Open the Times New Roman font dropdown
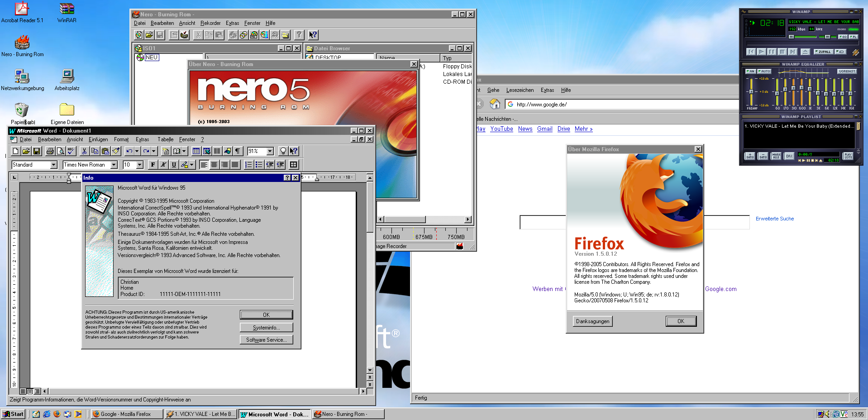The image size is (868, 420). [x=114, y=165]
